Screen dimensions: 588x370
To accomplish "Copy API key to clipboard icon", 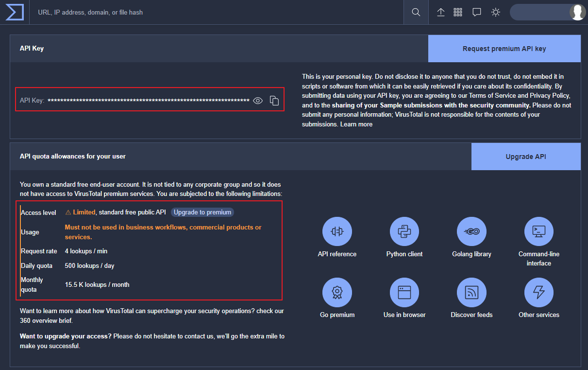I will pyautogui.click(x=274, y=101).
